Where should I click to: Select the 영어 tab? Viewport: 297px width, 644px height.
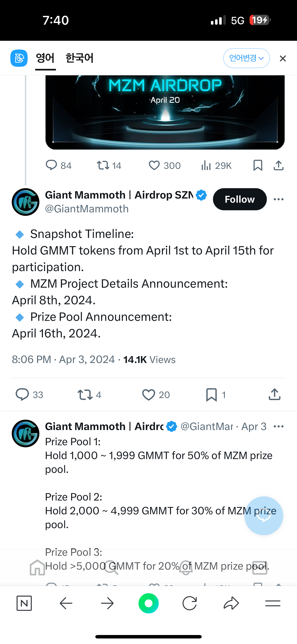(45, 58)
